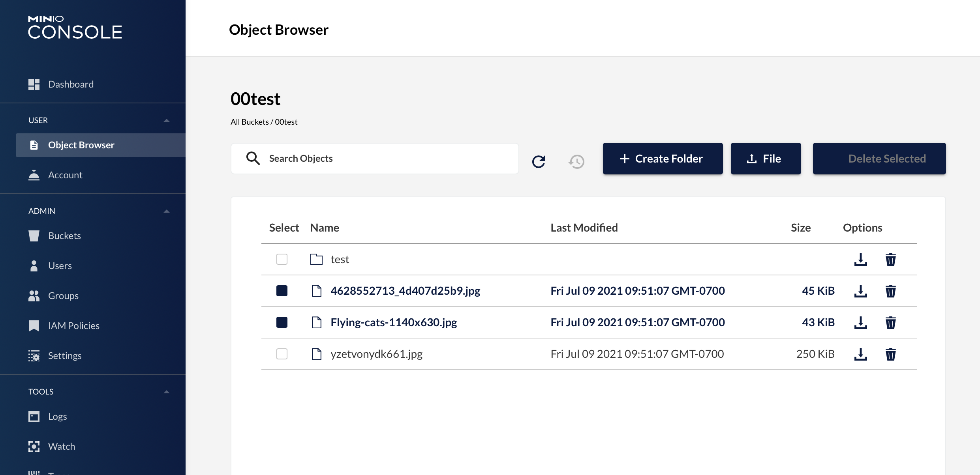
Task: Click trash icon for 4628552713_4d407d25b9.jpg
Action: point(890,291)
